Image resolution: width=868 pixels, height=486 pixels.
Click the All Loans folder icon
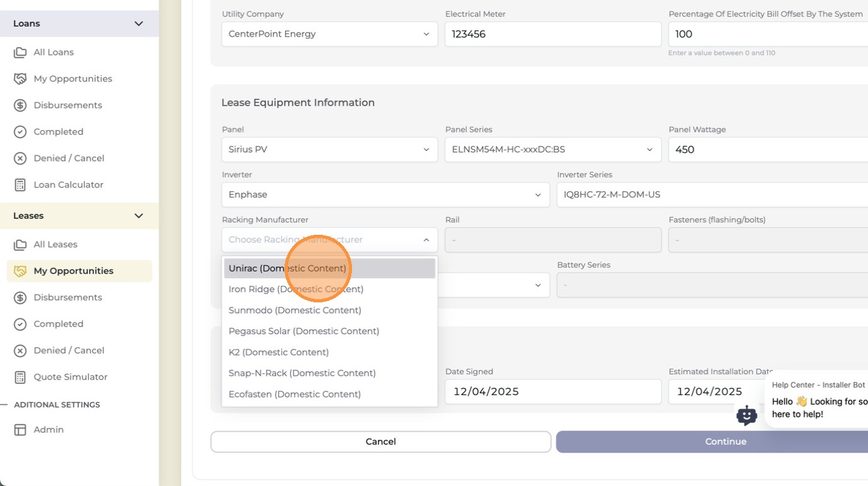20,52
